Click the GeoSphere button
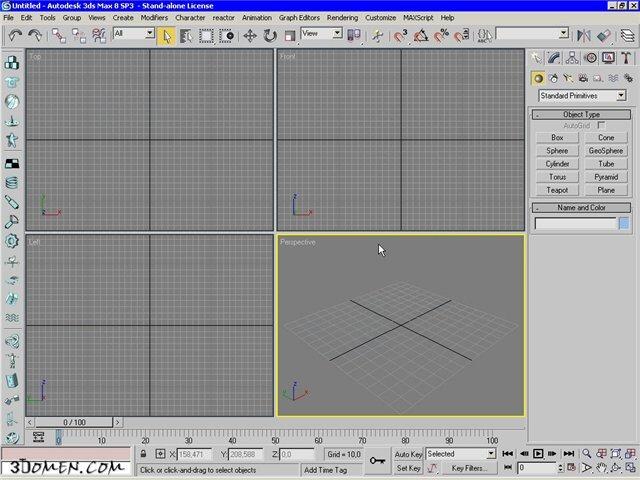This screenshot has width=640, height=480. (606, 151)
